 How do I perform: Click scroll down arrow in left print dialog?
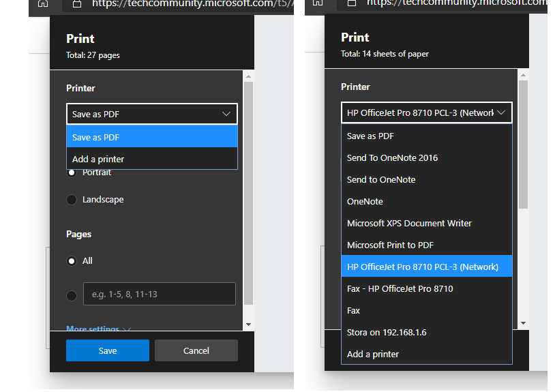[x=248, y=324]
